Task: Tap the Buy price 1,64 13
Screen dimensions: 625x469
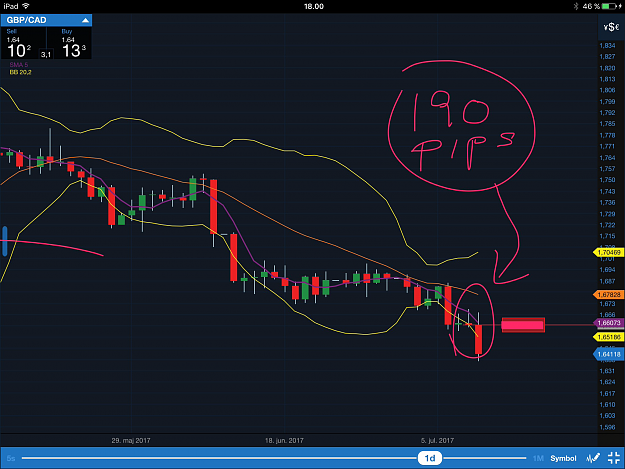Action: tap(74, 47)
